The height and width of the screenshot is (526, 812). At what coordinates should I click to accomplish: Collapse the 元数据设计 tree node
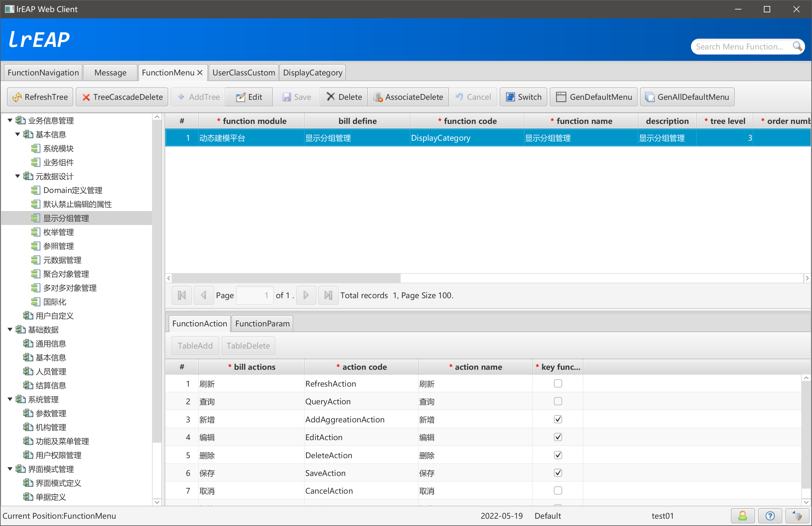tap(17, 176)
